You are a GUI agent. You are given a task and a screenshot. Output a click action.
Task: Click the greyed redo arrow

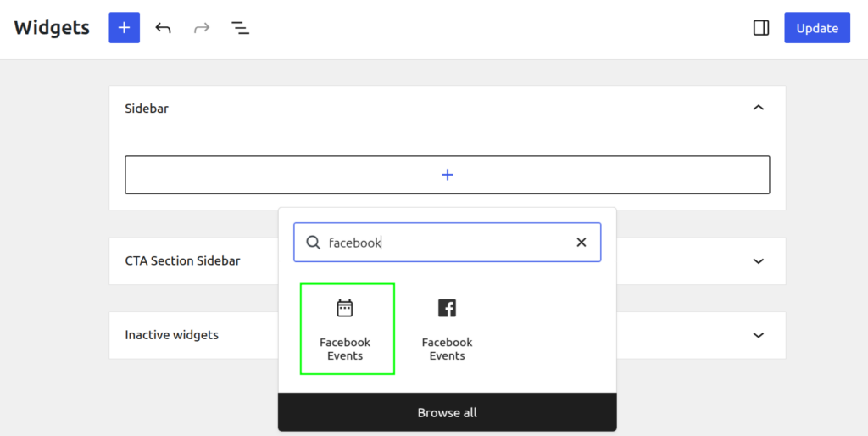202,28
